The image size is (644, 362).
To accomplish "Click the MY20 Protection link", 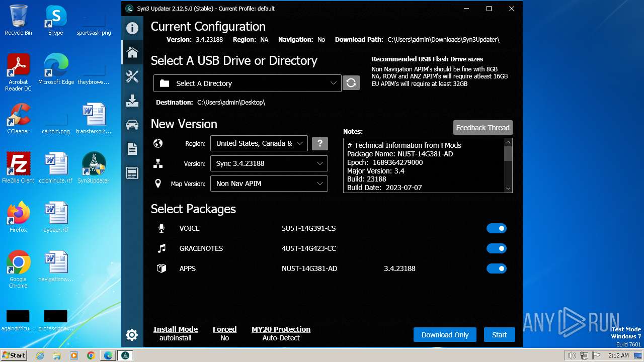I will tap(281, 329).
